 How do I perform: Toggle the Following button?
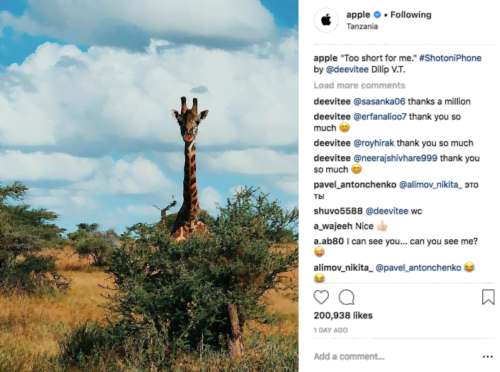point(411,15)
